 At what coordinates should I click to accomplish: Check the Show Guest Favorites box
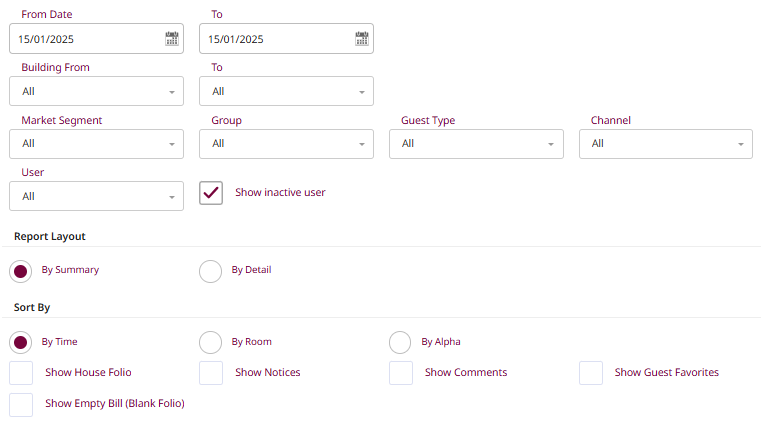[591, 373]
